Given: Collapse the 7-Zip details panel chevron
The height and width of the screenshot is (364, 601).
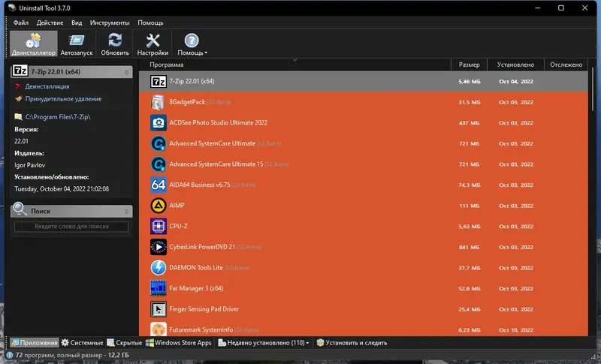Looking at the screenshot, I should point(126,71).
